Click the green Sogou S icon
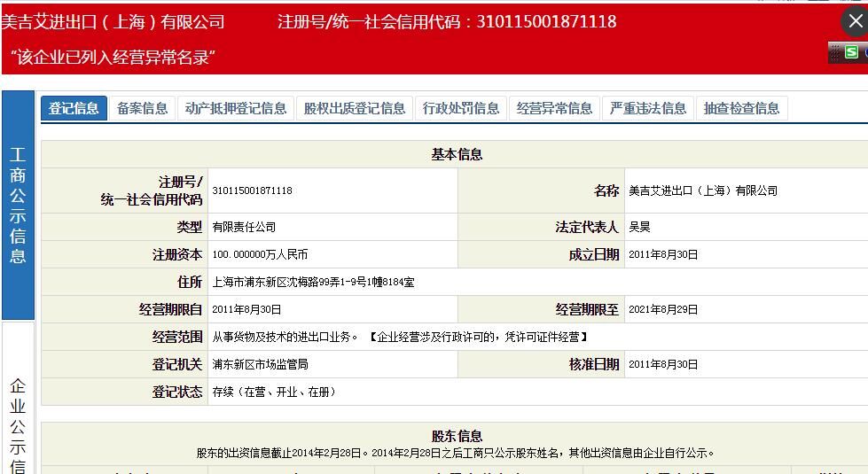 [851, 52]
